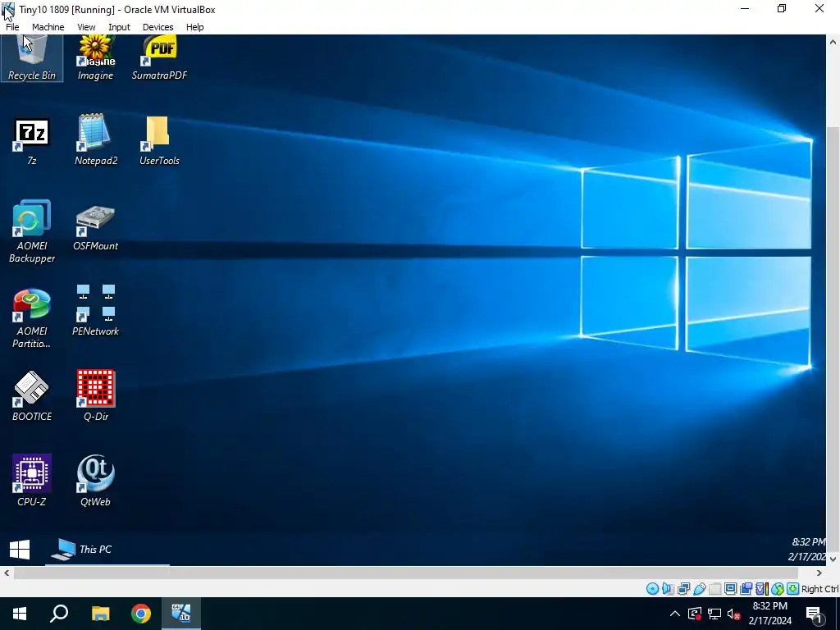Viewport: 840px width, 630px height.
Task: Select the Q-Dir desktop shortcut
Action: tap(95, 396)
